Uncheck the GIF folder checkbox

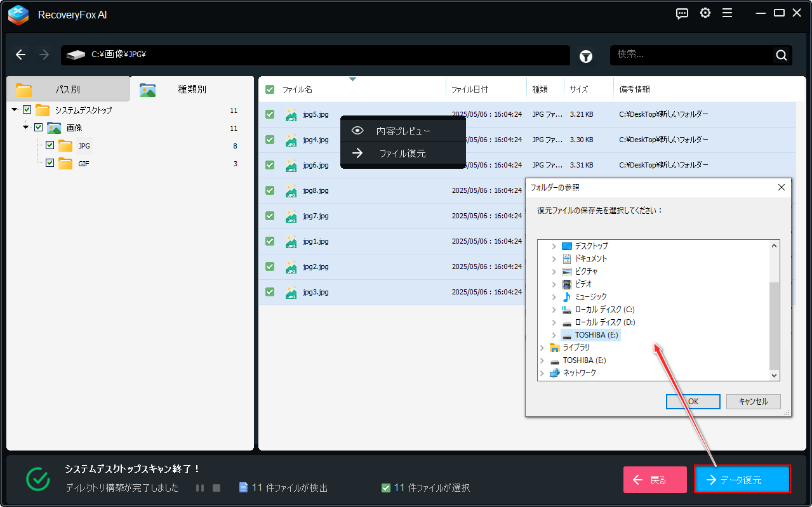pos(50,163)
